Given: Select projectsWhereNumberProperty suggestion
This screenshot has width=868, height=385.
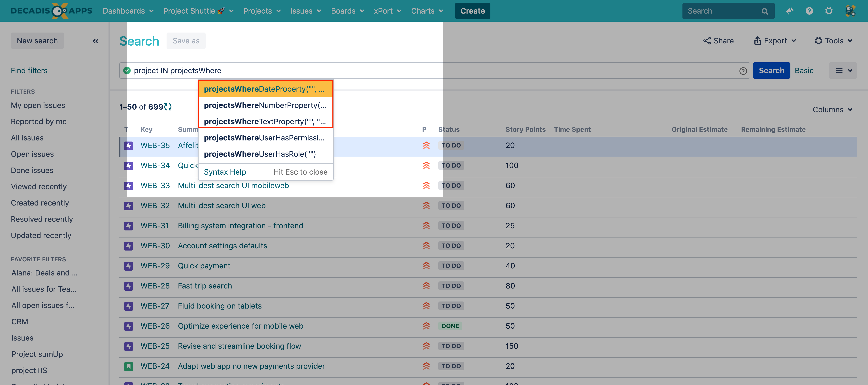Looking at the screenshot, I should 266,105.
